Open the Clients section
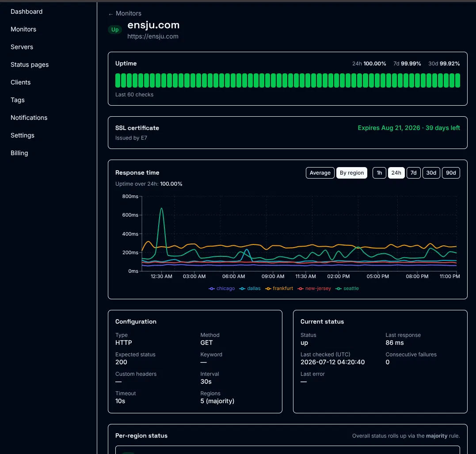476x454 pixels. tap(21, 82)
